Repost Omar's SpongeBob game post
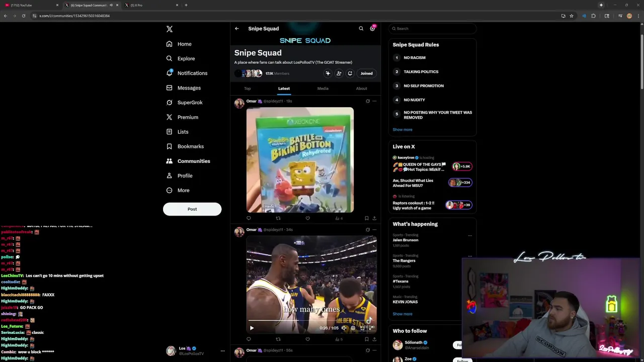This screenshot has height=362, width=644. tap(278, 218)
